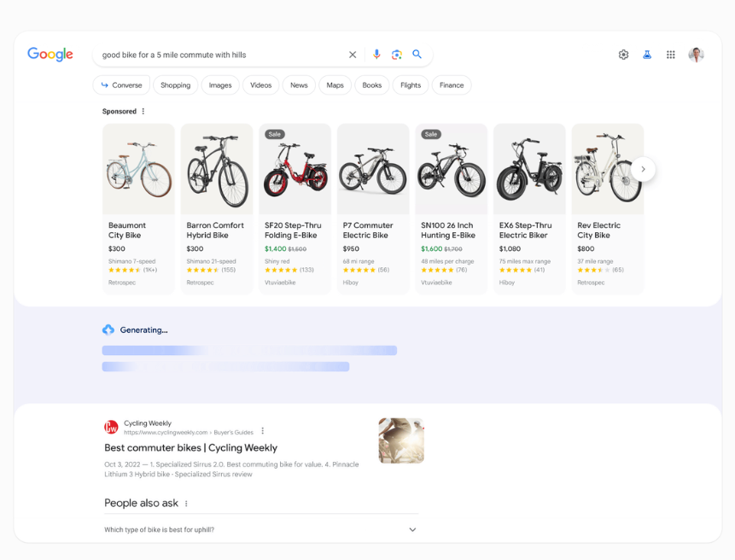Open the Cycling Weekly result thumbnail
This screenshot has height=560, width=735.
(x=401, y=441)
